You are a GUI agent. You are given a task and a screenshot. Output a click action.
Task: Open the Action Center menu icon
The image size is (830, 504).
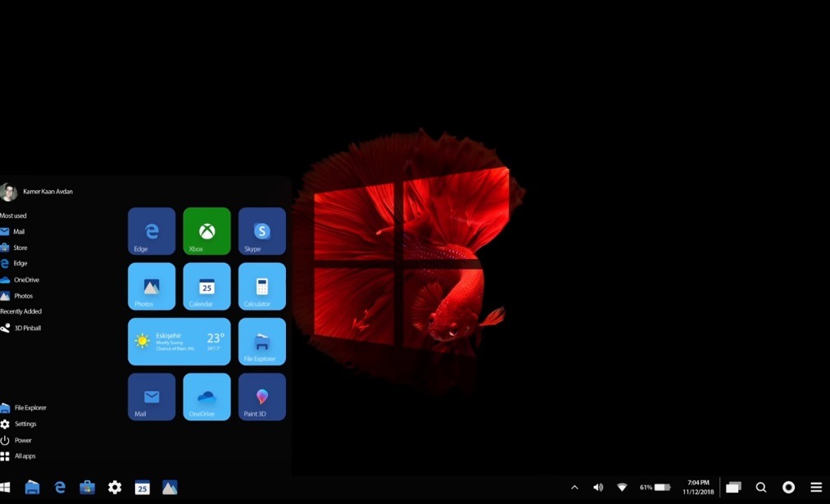[x=816, y=488]
